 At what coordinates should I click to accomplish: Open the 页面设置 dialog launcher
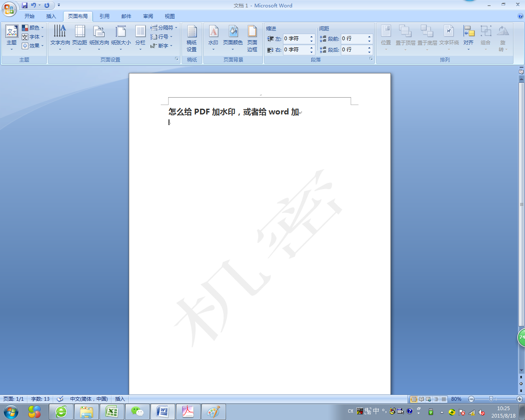(x=177, y=59)
